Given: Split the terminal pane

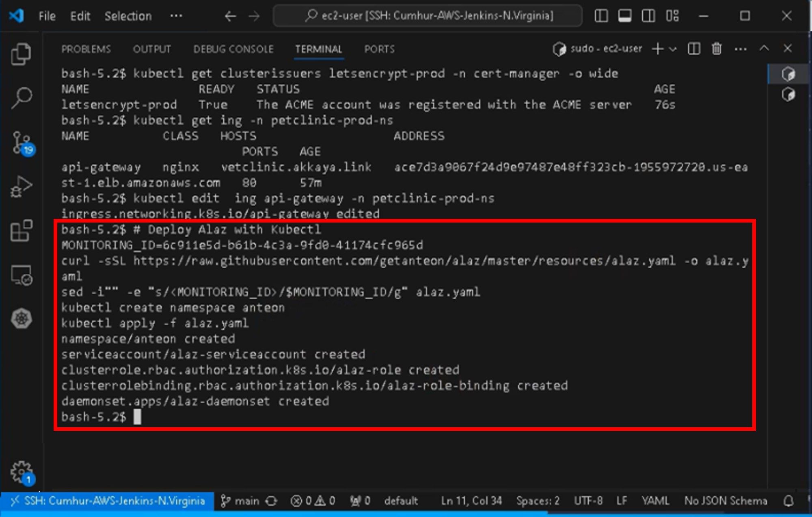Looking at the screenshot, I should click(694, 49).
